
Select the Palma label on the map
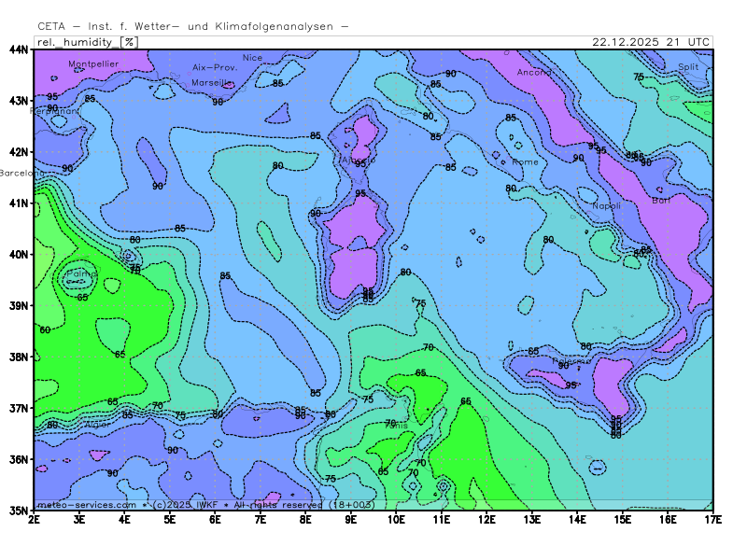coord(80,274)
